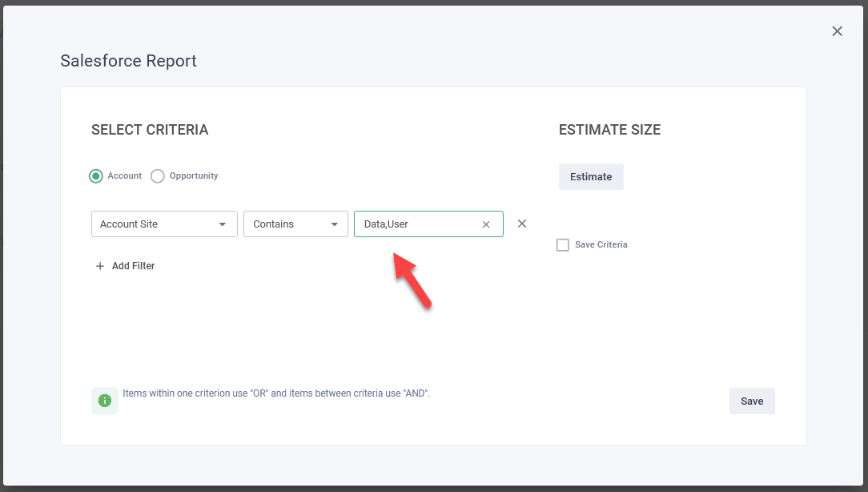The image size is (868, 492).
Task: Click the Contains dropdown caret arrow
Action: [334, 224]
